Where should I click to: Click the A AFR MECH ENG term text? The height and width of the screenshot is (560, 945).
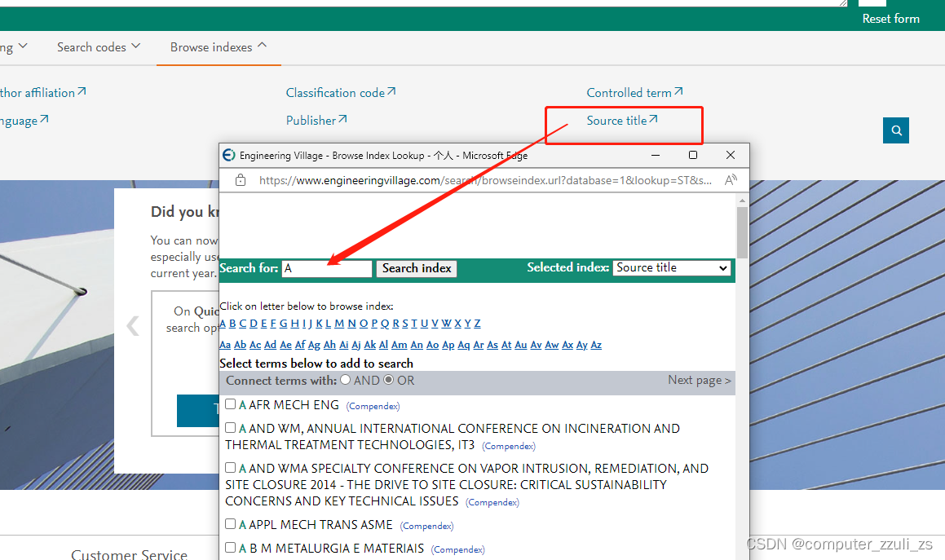point(289,405)
